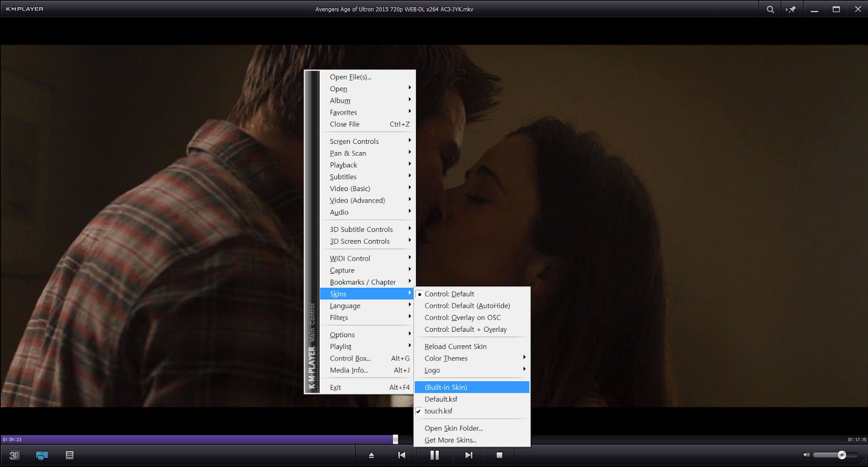Open the Playlist menu entry

[x=367, y=347]
